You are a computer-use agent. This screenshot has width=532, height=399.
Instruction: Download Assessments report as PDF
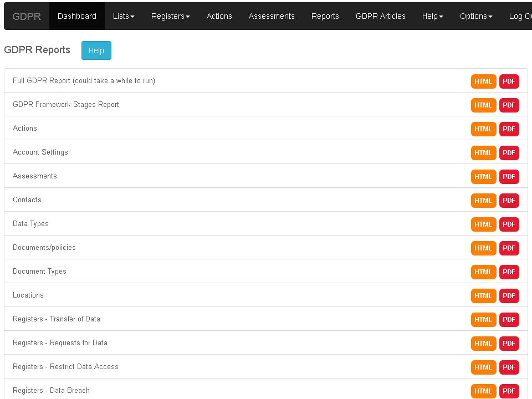click(x=509, y=176)
